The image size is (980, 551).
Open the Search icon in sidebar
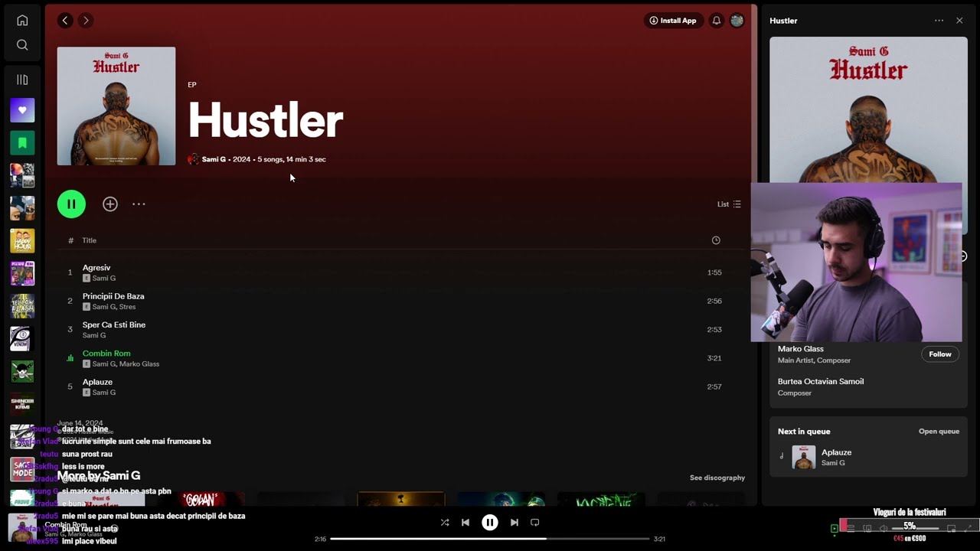click(22, 45)
